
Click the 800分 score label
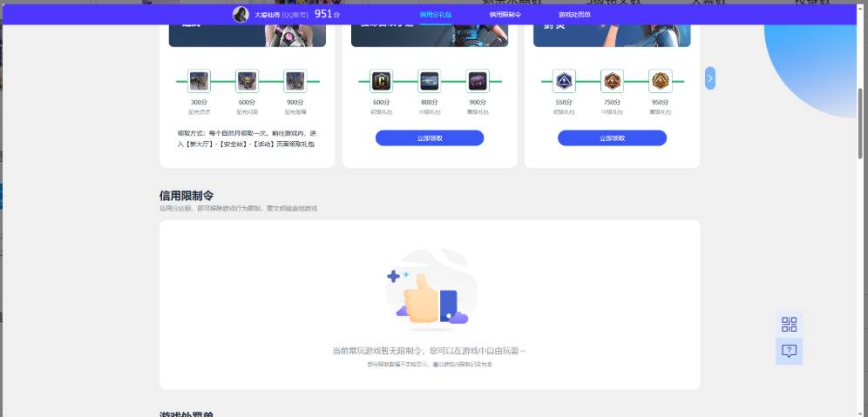[x=430, y=103]
